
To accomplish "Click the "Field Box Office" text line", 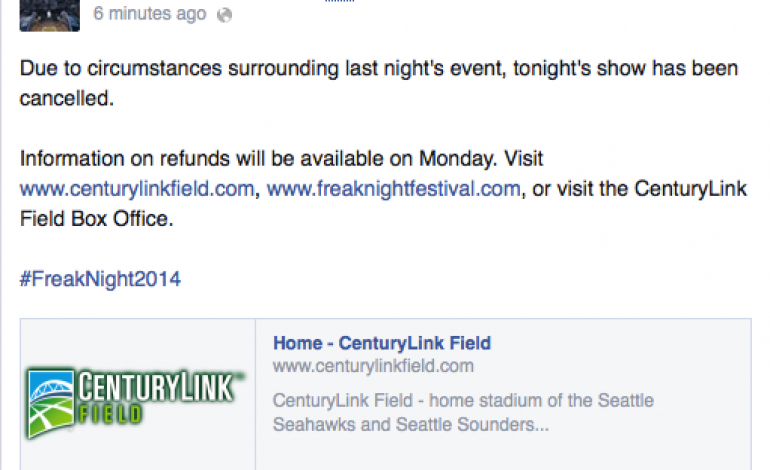I will (x=97, y=218).
